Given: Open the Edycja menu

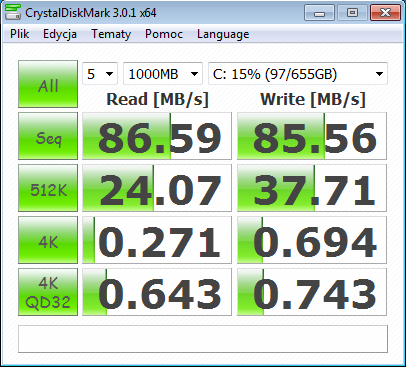Looking at the screenshot, I should [x=60, y=34].
